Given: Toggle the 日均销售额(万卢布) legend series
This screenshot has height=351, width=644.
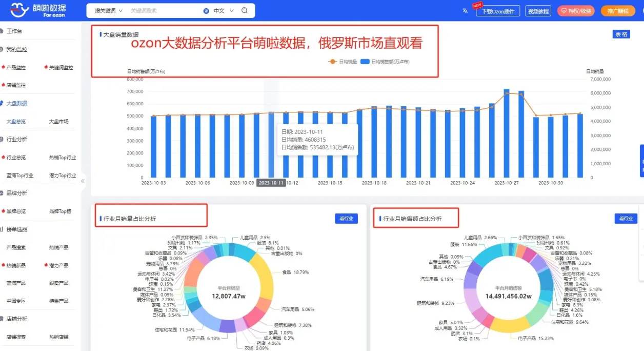Looking at the screenshot, I should pos(385,62).
